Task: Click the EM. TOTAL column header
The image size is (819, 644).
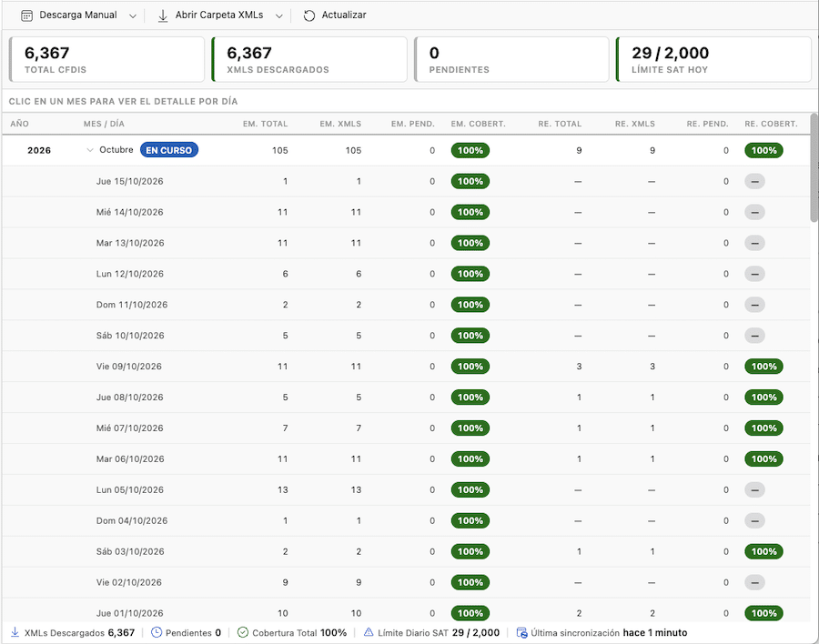Action: (x=266, y=125)
